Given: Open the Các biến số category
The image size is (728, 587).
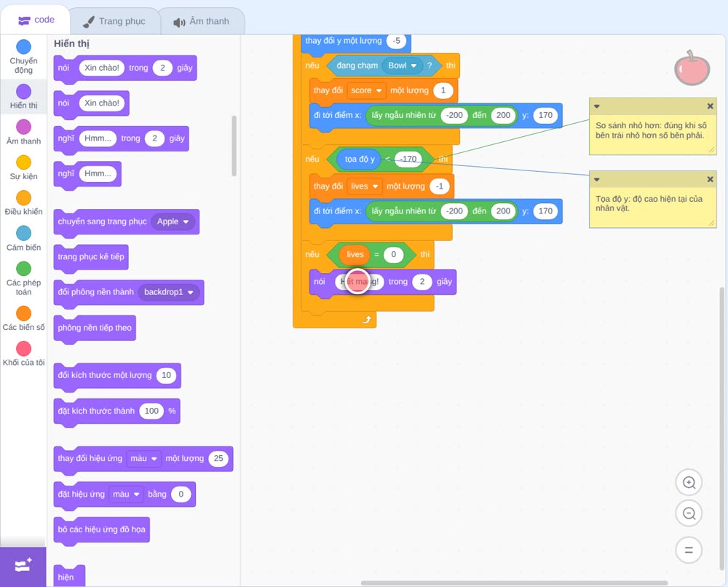Looking at the screenshot, I should point(24,318).
